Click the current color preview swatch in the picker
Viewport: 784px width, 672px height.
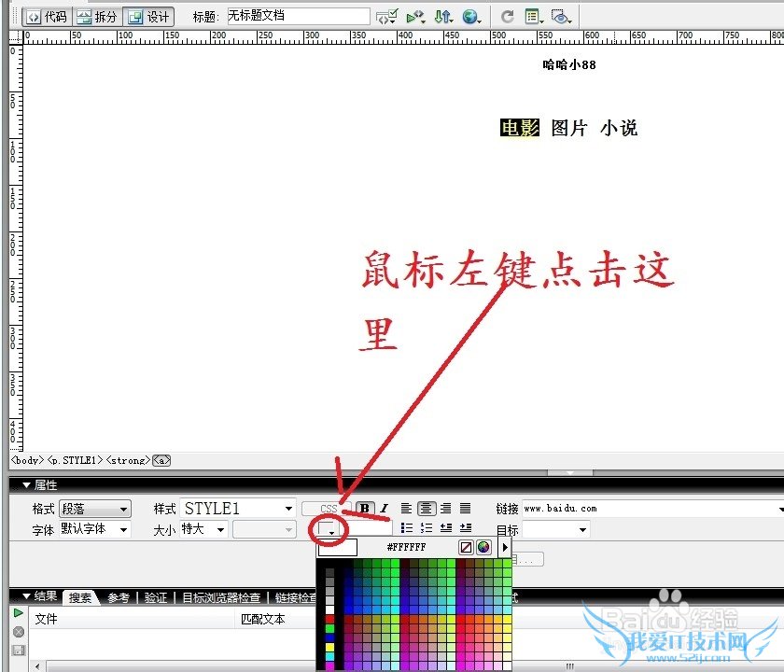tap(338, 548)
